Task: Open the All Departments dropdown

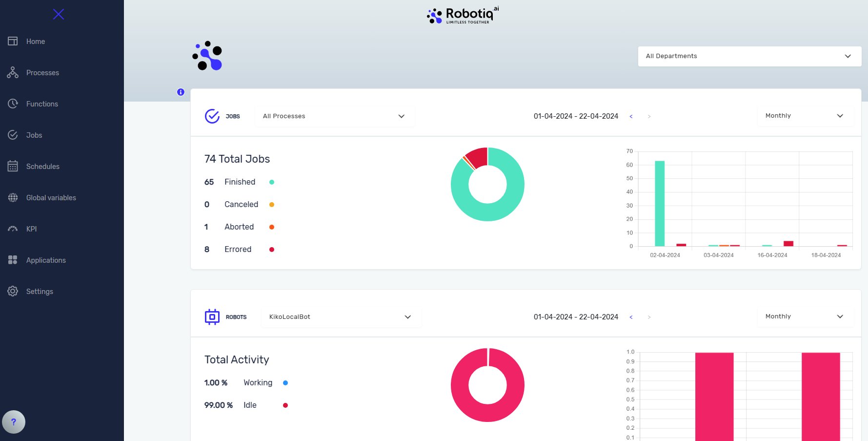Action: tap(749, 56)
